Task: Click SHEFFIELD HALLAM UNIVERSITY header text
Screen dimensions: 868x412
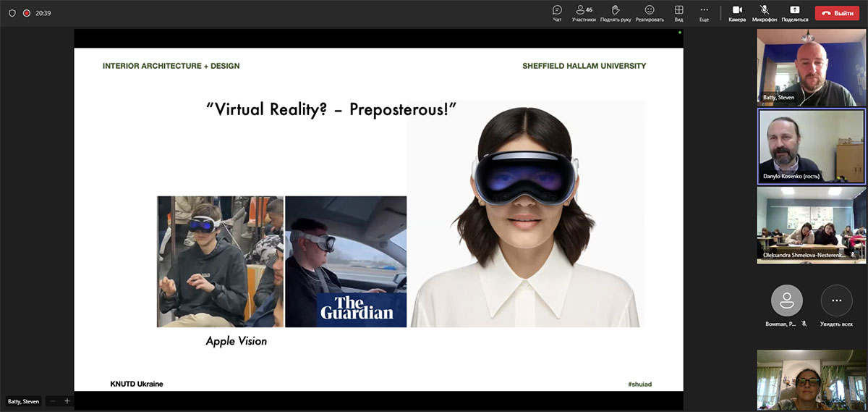Action: (x=584, y=66)
